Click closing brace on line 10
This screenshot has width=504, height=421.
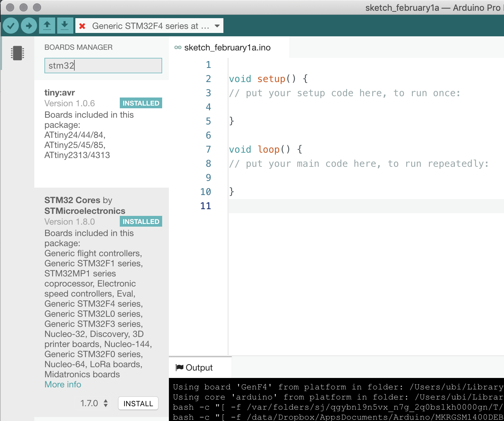(231, 191)
